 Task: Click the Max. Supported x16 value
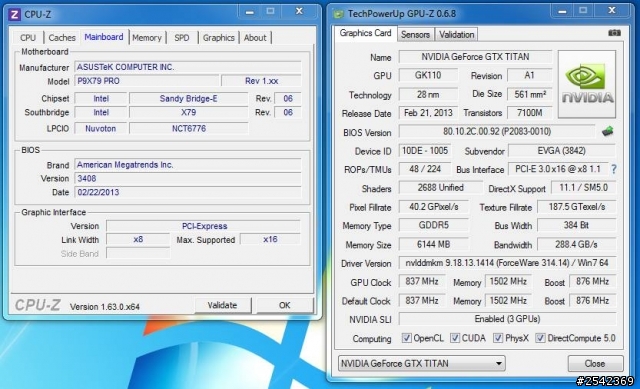click(x=270, y=240)
